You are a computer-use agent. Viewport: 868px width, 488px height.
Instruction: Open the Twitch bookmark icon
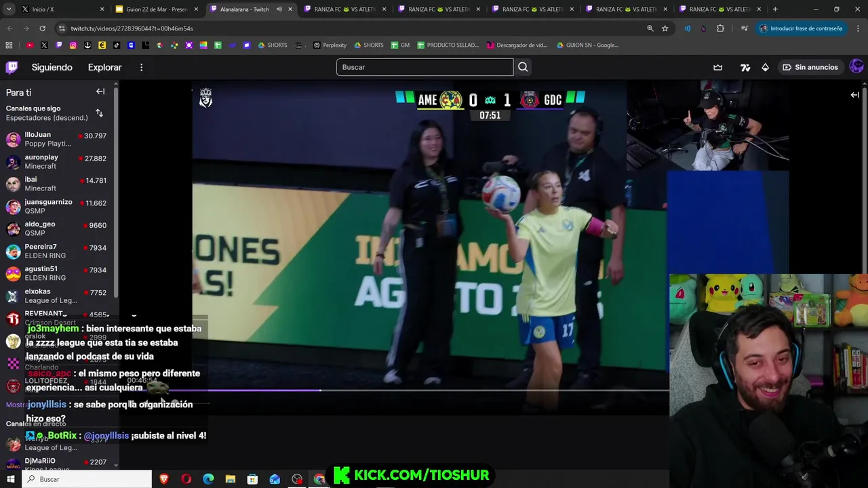(59, 45)
